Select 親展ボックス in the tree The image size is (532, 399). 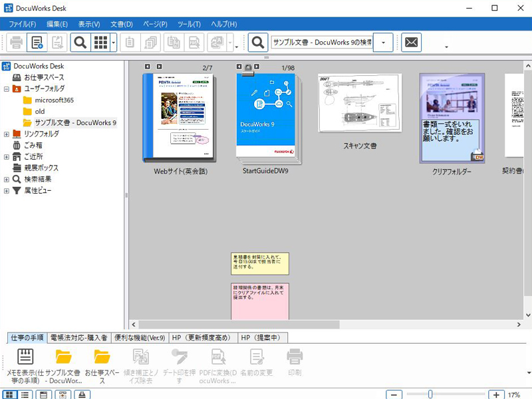[41, 168]
